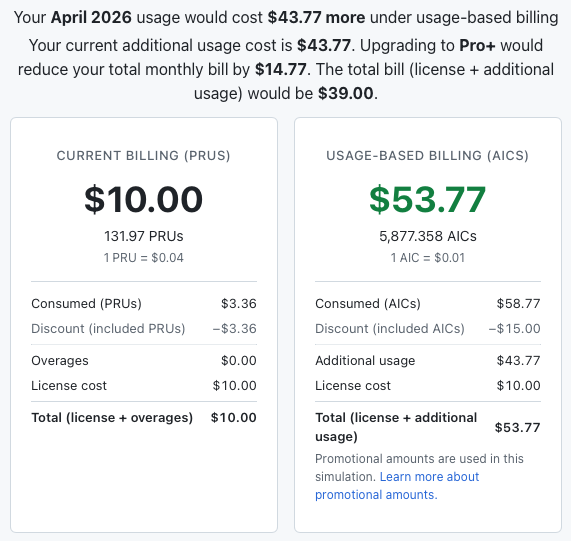Click the Total (license + additional usage) label
The width and height of the screenshot is (571, 541).
click(x=396, y=427)
